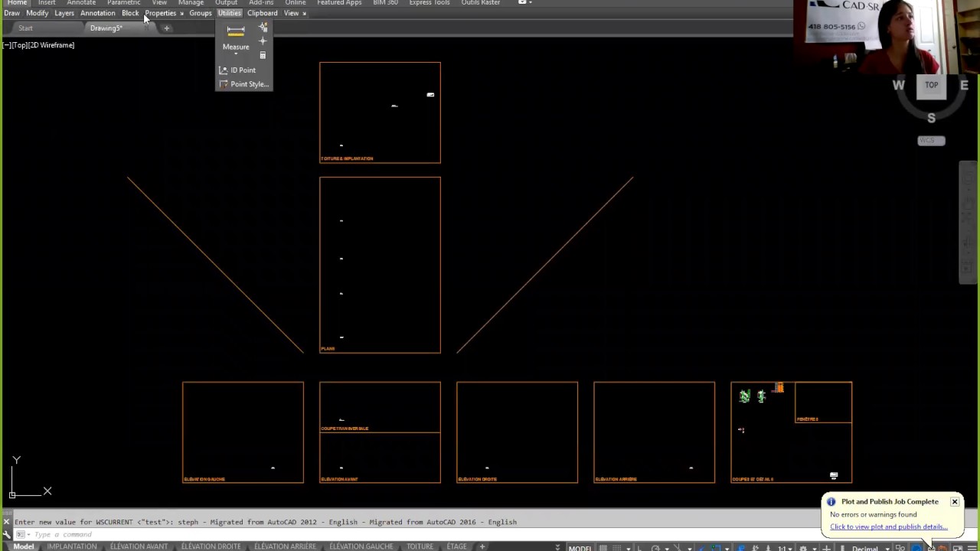This screenshot has width=980, height=551.
Task: Open status bar customization menu icon
Action: pos(972,548)
